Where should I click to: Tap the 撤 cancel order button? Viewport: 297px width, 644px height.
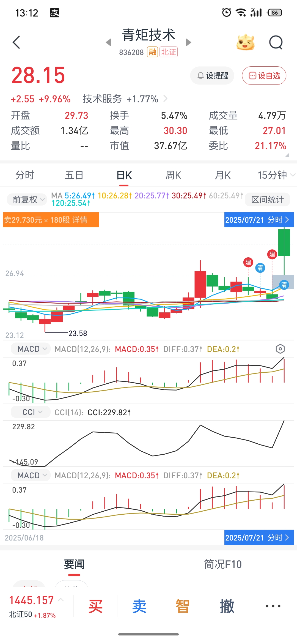(x=227, y=606)
